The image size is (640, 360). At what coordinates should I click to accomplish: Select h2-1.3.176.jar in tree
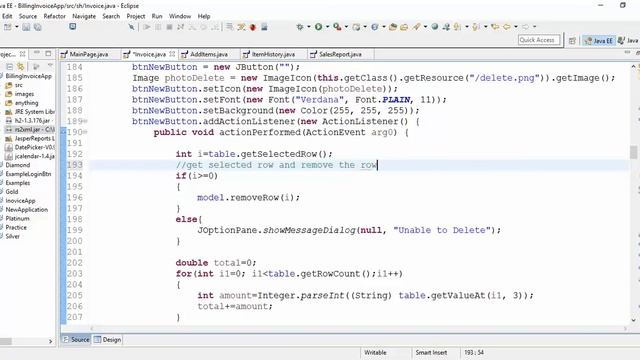pyautogui.click(x=32, y=121)
